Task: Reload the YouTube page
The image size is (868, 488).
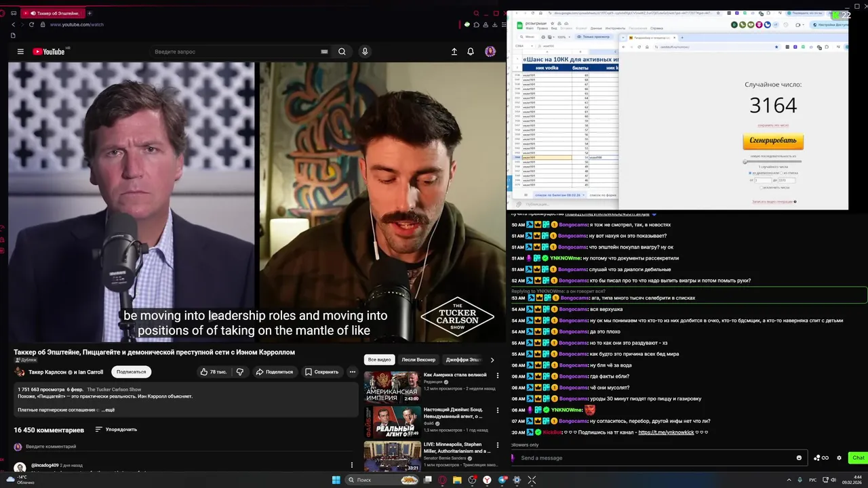Action: (31, 24)
